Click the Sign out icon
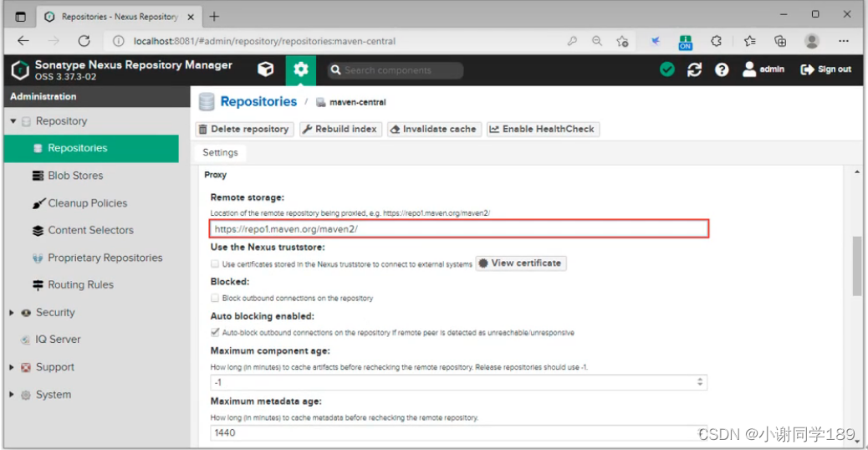The width and height of the screenshot is (868, 450). [807, 69]
